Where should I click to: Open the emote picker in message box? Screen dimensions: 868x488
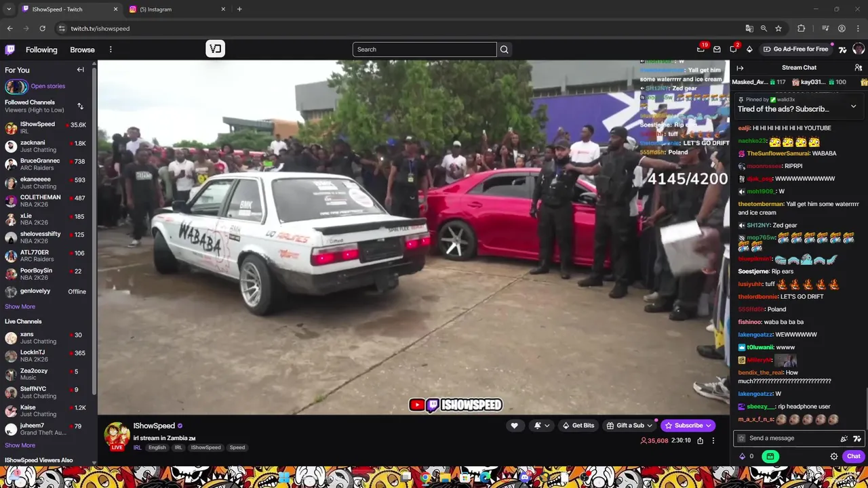tap(844, 439)
